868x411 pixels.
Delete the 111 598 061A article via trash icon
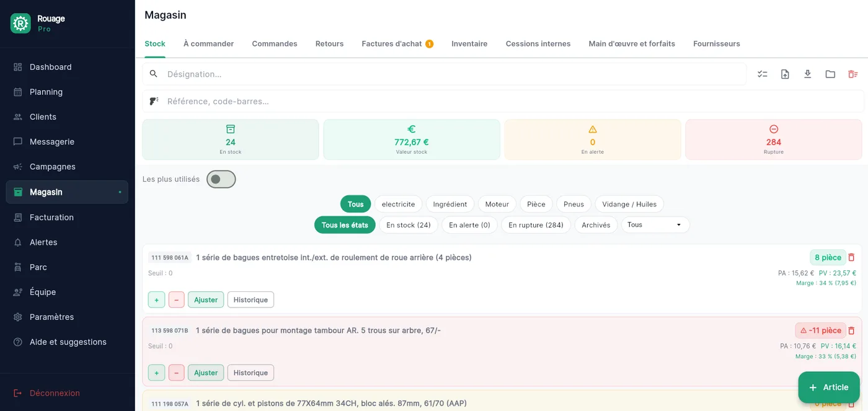851,257
